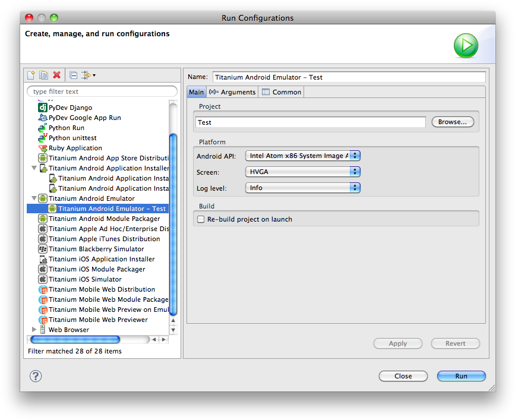Click the PyDev Django icon

(x=43, y=108)
